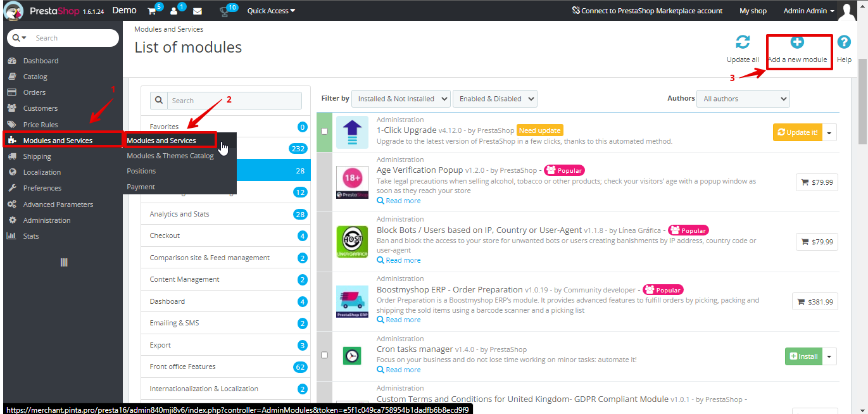Open Read more under Age Verification Popup
Image resolution: width=868 pixels, height=414 pixels.
[399, 201]
